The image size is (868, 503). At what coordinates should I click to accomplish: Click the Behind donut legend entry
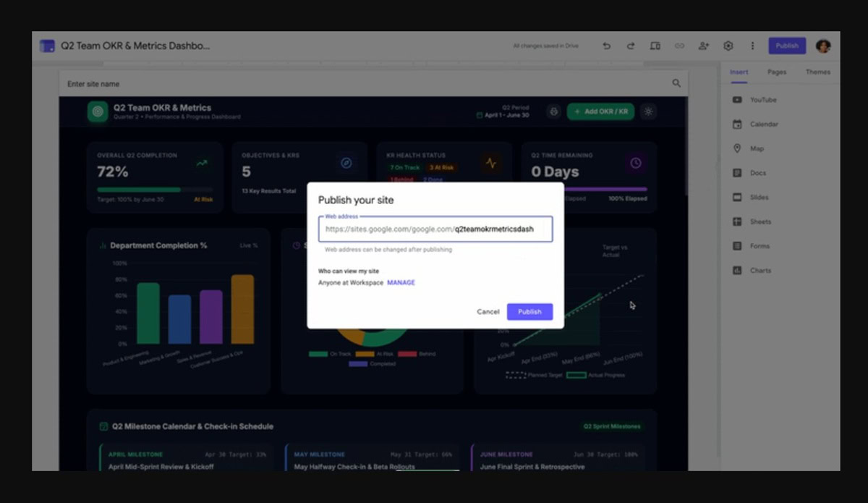[417, 354]
